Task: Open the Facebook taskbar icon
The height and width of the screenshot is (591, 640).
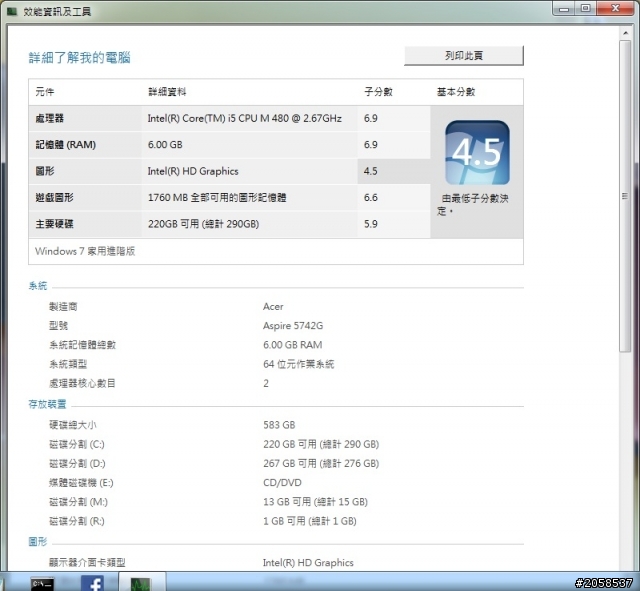Action: pyautogui.click(x=92, y=583)
